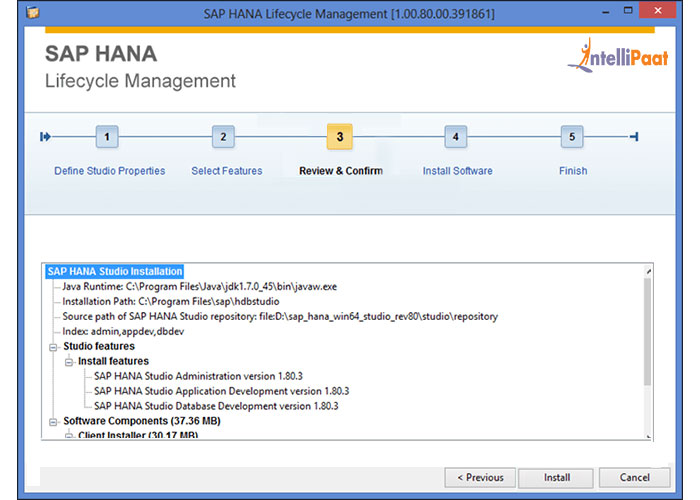Click scrollbar down arrow in tree
Viewport: 700px width, 500px height.
point(648,436)
